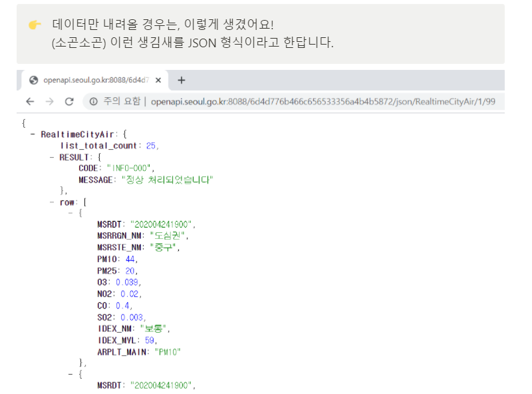The width and height of the screenshot is (532, 394).
Task: Reload the page with the refresh icon
Action: pos(69,101)
